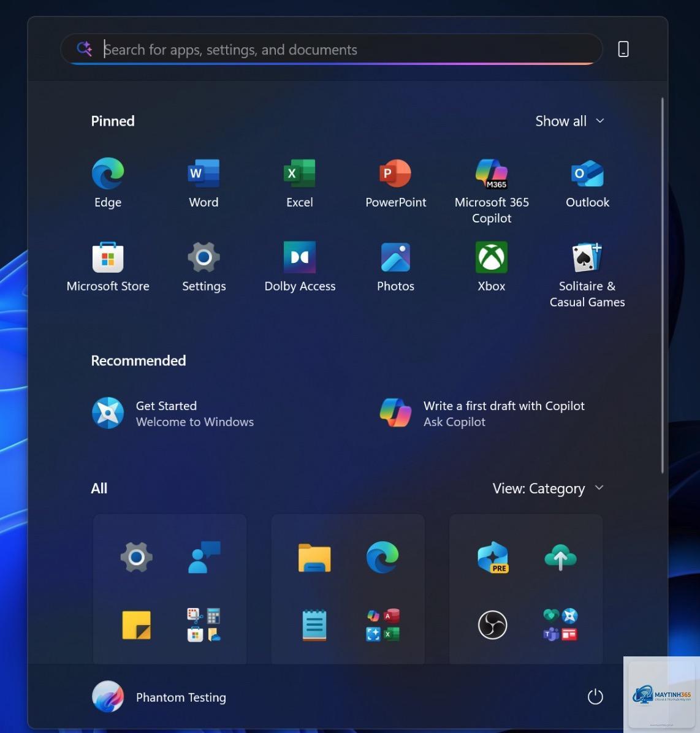Open the Phantom Testing user profile
700x733 pixels.
pos(159,697)
